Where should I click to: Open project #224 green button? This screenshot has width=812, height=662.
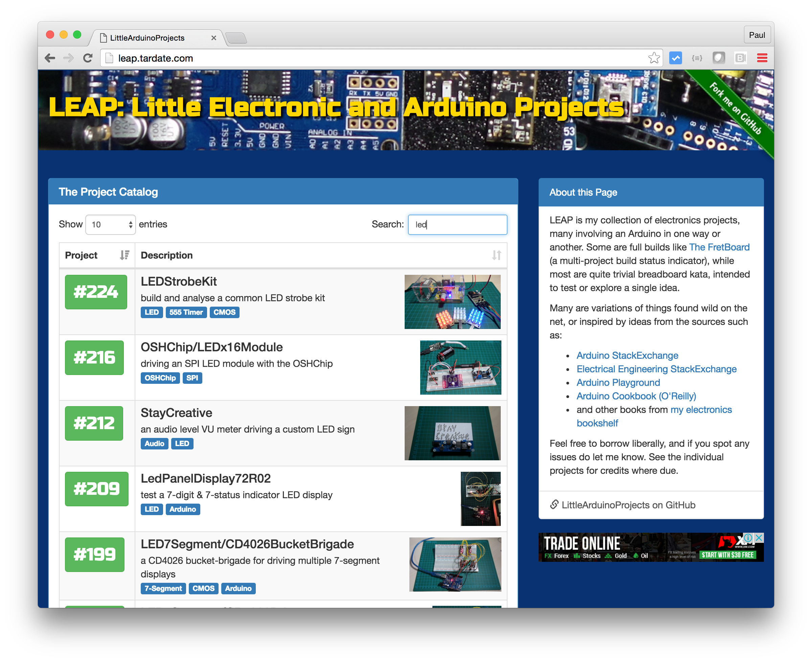96,292
